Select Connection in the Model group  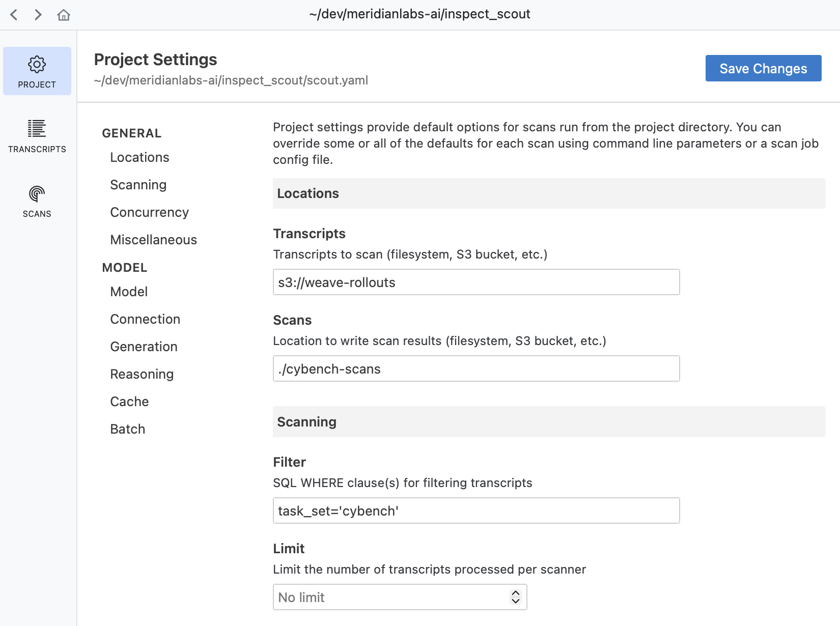[145, 319]
